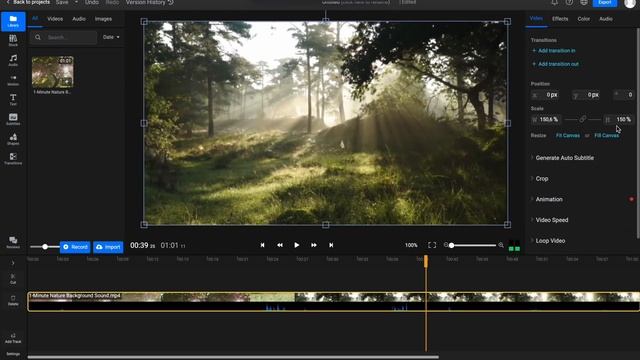
Task: Switch to the Images library tab
Action: tap(103, 19)
